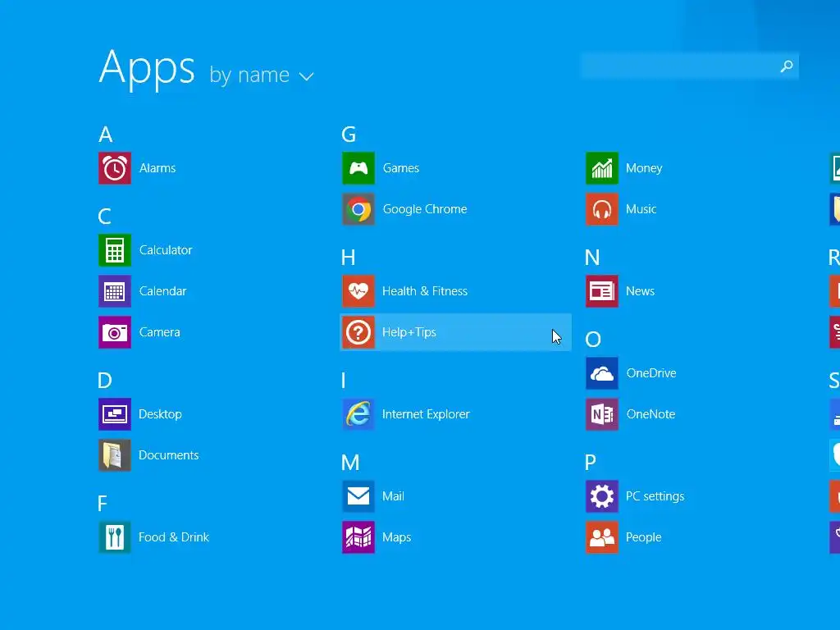Select the letter H group header

[348, 258]
